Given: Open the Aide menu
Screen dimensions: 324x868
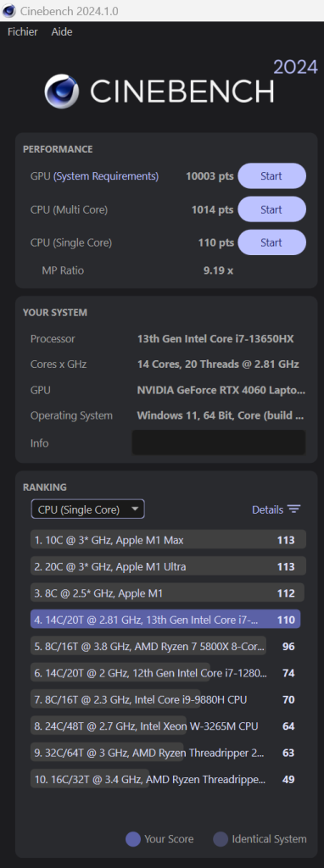Looking at the screenshot, I should click(62, 31).
